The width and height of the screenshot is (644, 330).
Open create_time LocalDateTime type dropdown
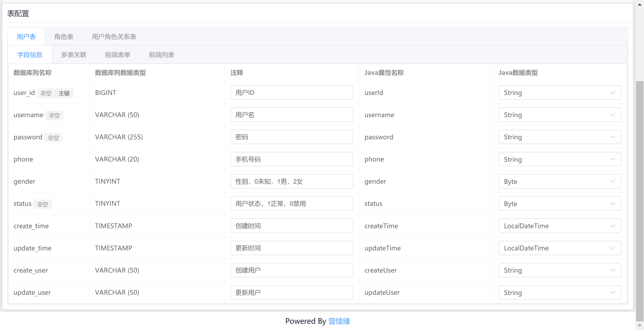coord(559,226)
